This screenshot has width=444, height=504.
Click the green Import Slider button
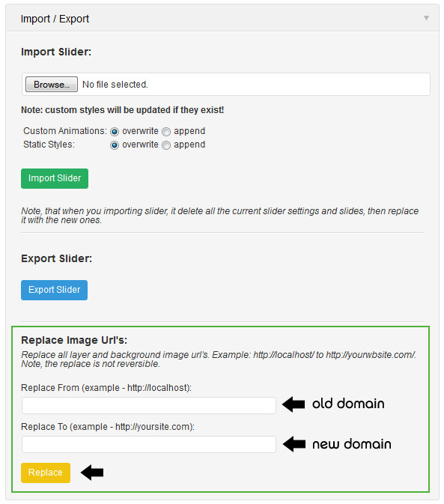(x=55, y=178)
